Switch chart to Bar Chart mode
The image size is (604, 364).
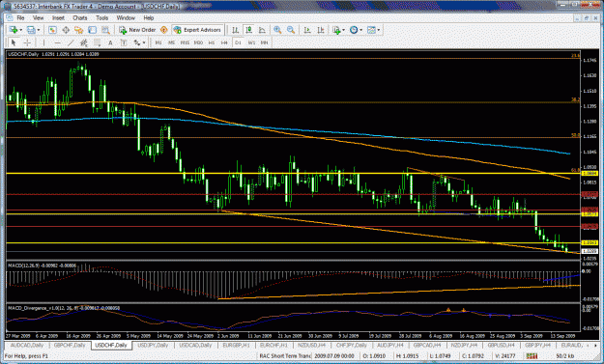tap(236, 30)
